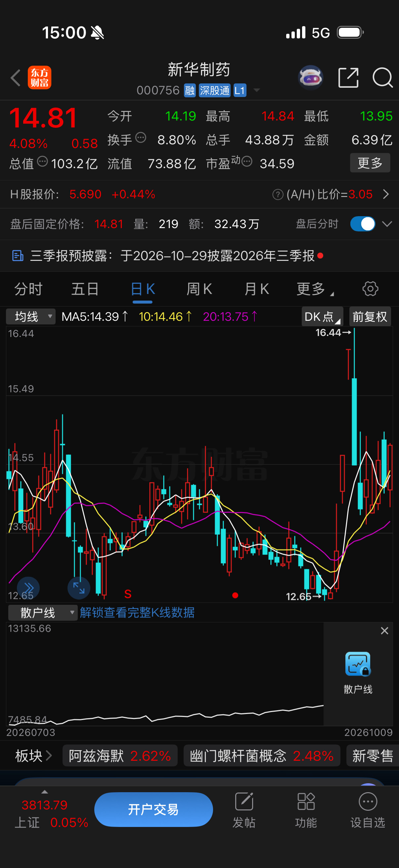Tap the 20260703 start date label

pyautogui.click(x=31, y=732)
